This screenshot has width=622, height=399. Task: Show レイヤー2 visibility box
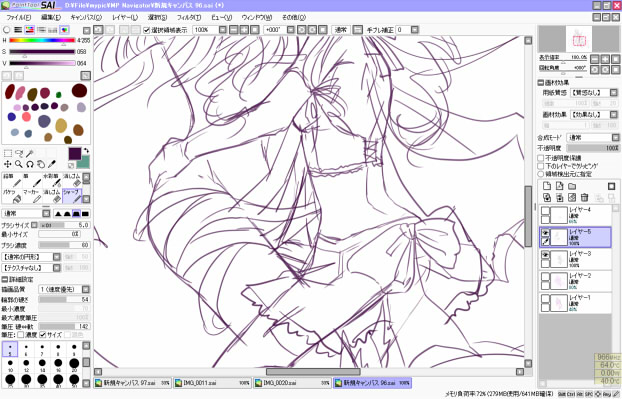(545, 276)
